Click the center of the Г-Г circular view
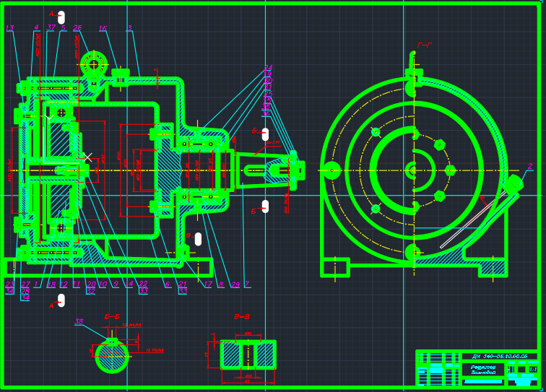Screen dimensions: 546x392 (412, 170)
